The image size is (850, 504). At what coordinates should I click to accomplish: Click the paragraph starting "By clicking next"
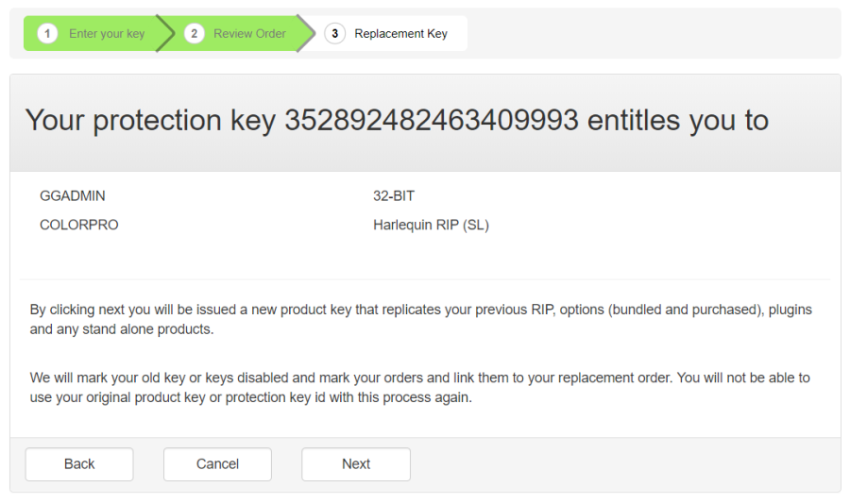(x=420, y=319)
